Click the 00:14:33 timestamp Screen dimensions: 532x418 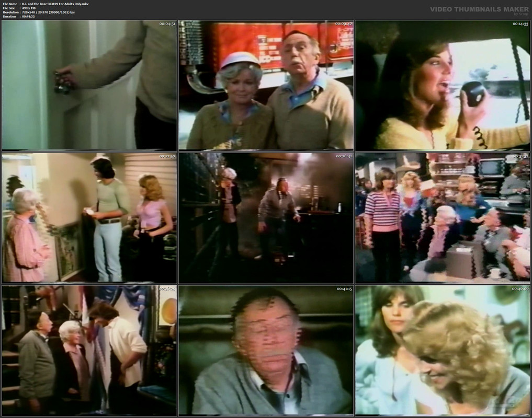click(x=520, y=24)
